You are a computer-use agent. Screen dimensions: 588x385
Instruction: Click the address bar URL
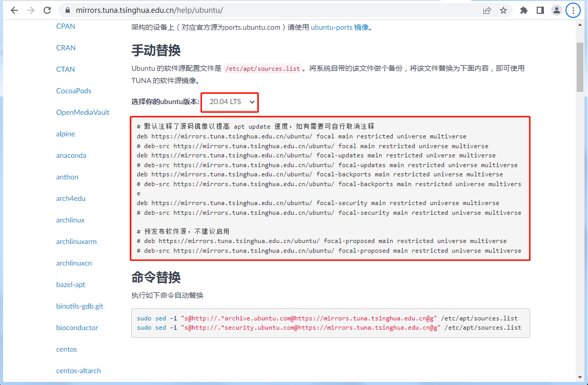tap(149, 10)
